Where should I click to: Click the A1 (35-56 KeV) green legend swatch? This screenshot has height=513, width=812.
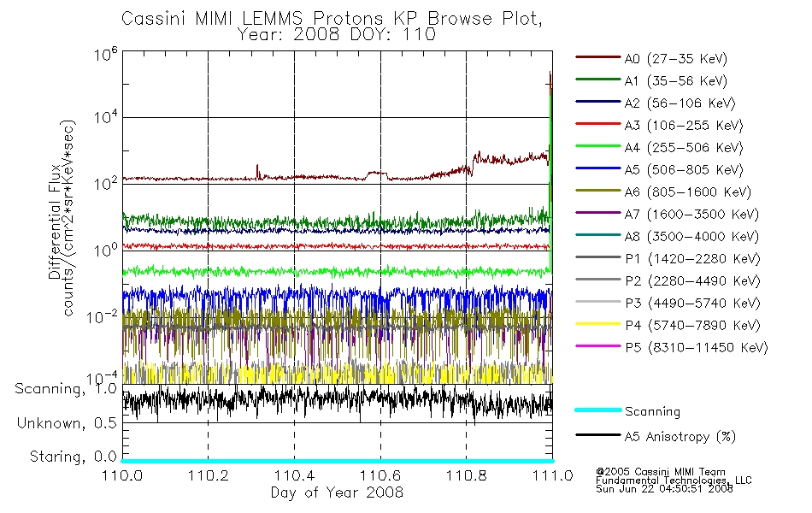pos(598,80)
